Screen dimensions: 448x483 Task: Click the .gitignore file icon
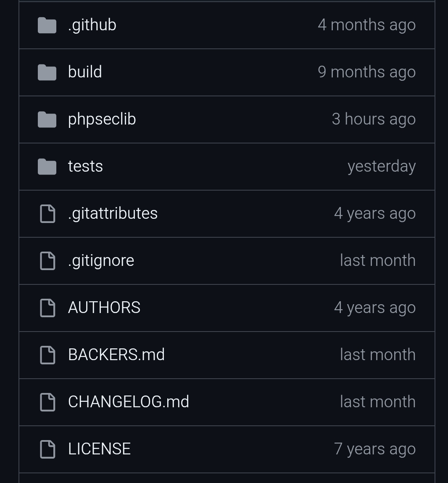[47, 261]
